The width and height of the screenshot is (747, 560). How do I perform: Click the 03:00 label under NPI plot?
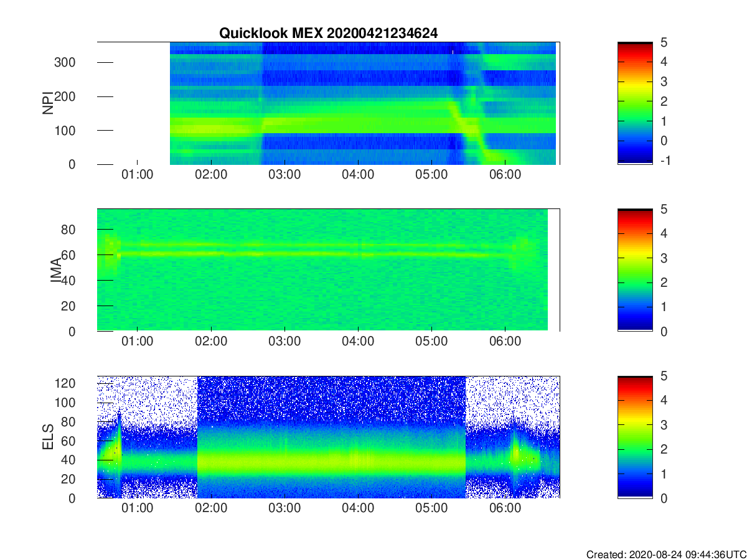(x=284, y=175)
